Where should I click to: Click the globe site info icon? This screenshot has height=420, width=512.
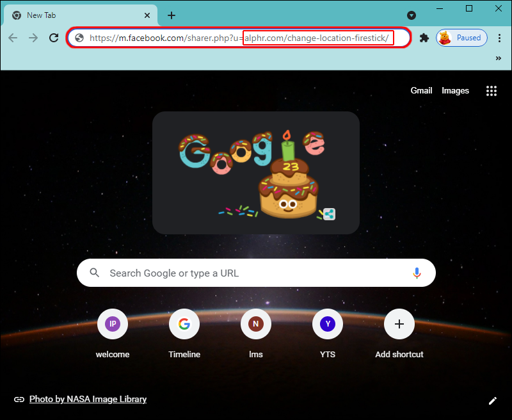79,38
